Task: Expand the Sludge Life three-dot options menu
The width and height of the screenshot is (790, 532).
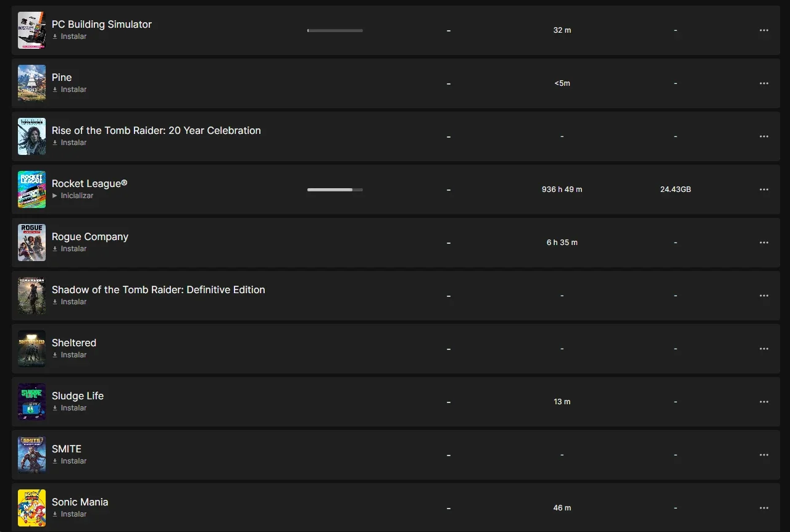Action: (764, 402)
